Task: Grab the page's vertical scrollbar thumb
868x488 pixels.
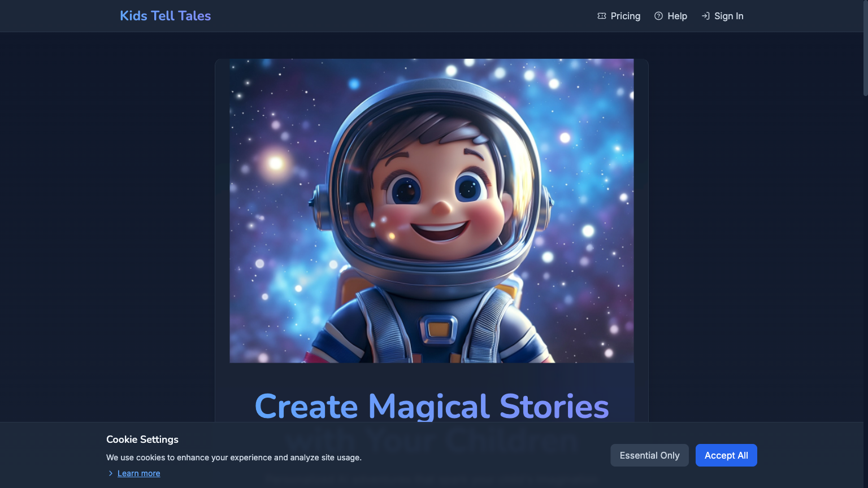Action: pyautogui.click(x=865, y=48)
